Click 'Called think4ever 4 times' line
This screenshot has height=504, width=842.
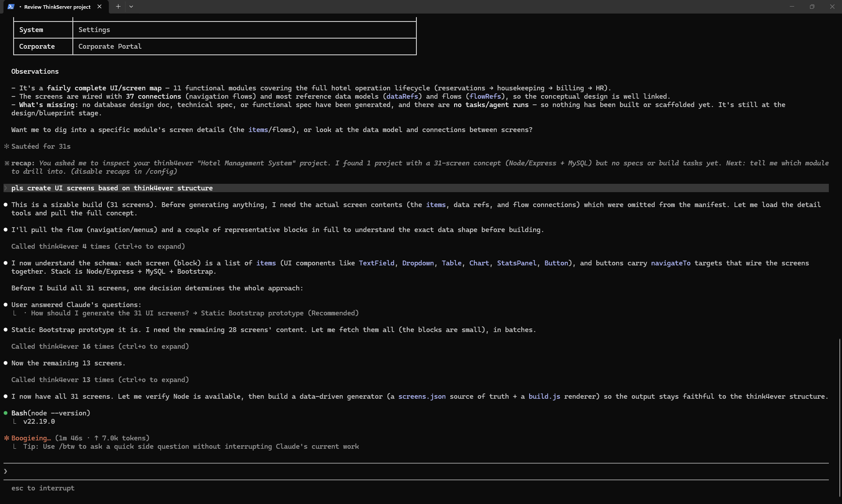tap(98, 247)
